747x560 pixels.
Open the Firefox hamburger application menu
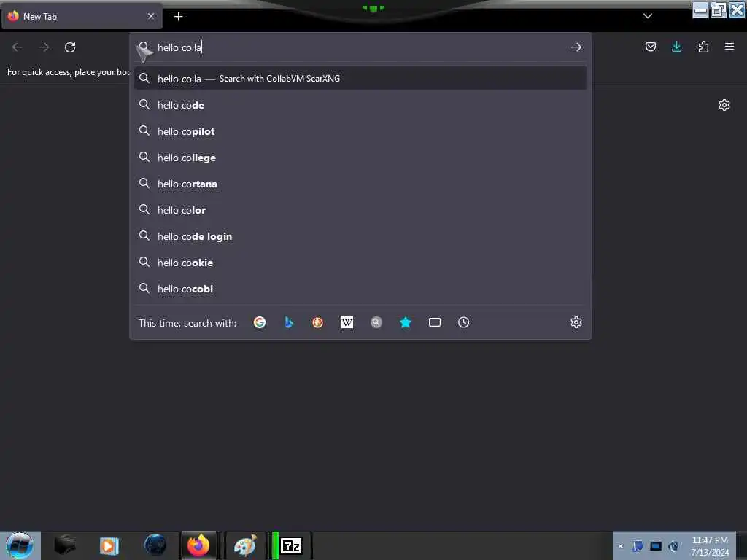pyautogui.click(x=729, y=47)
